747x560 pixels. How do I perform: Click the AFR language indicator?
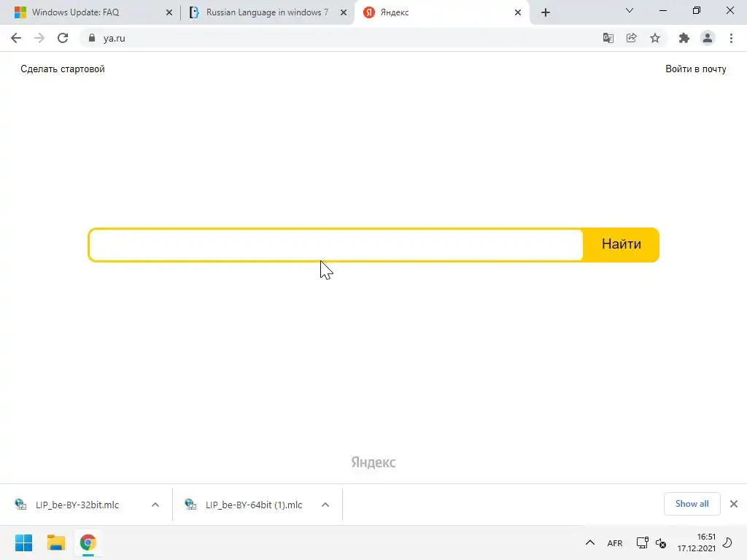(x=614, y=542)
